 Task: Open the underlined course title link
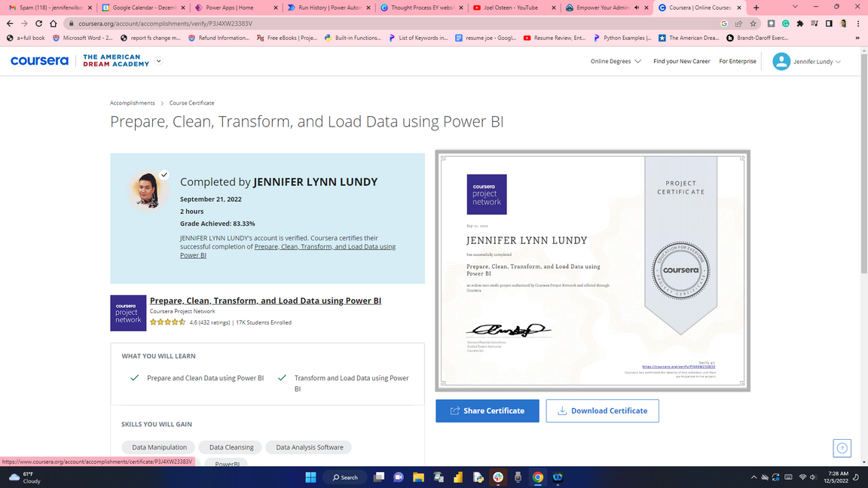pyautogui.click(x=265, y=300)
